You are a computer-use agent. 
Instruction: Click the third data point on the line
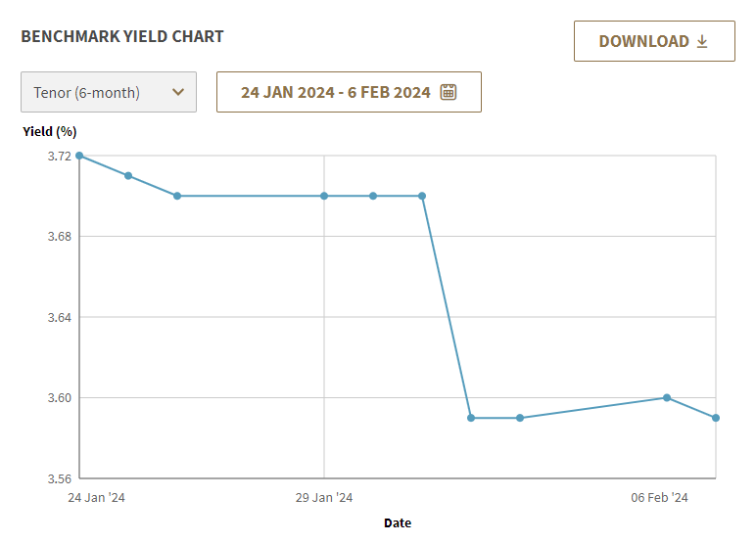tap(177, 196)
